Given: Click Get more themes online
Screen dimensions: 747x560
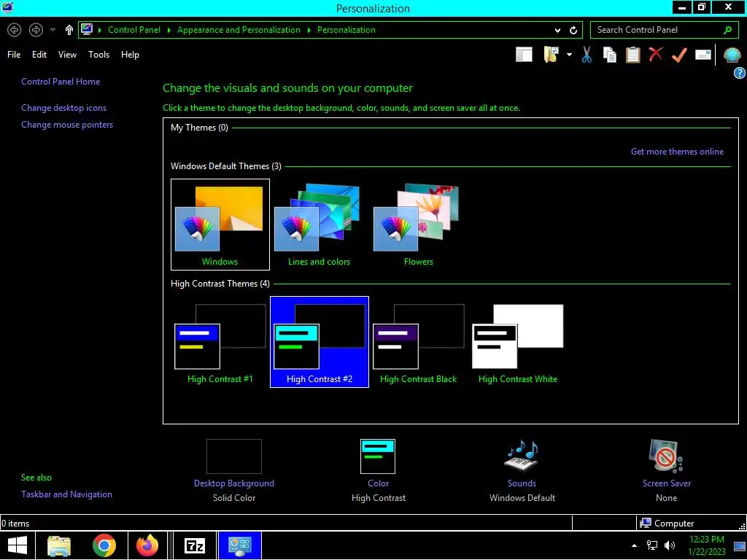Looking at the screenshot, I should [x=677, y=152].
